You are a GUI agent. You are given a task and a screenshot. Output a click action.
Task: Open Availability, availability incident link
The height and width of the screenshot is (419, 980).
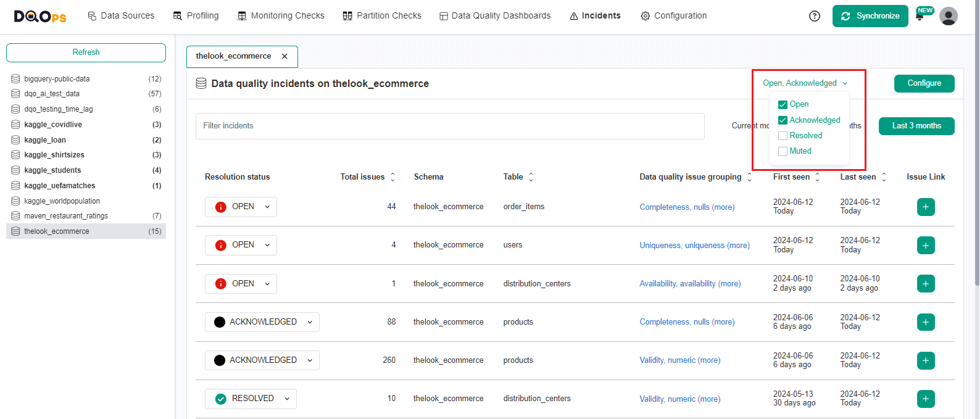[690, 284]
